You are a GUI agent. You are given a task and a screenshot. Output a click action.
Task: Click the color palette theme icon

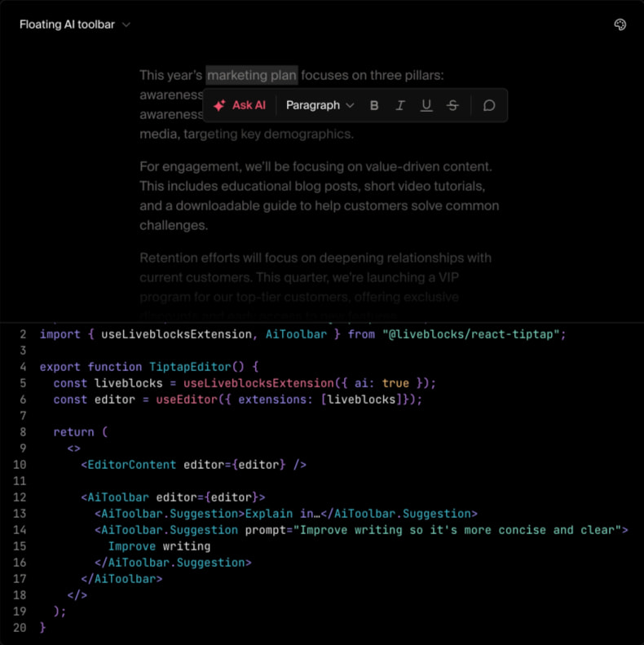(620, 24)
